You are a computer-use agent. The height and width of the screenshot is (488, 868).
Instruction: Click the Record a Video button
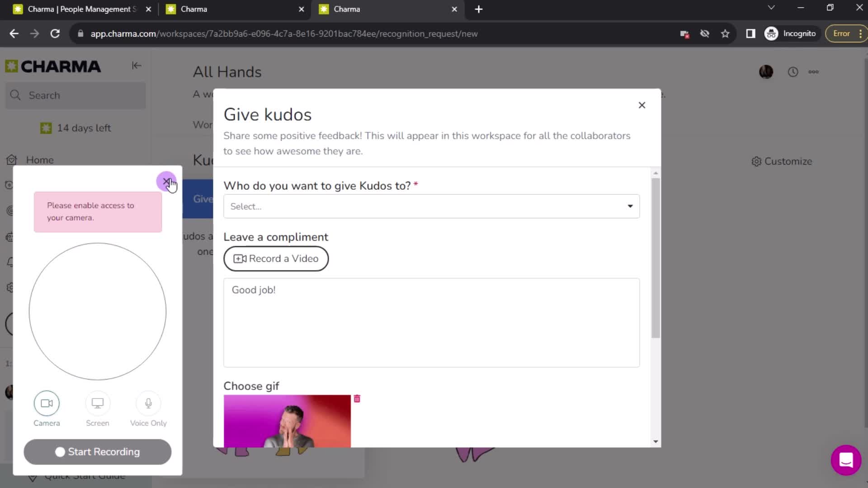(276, 258)
